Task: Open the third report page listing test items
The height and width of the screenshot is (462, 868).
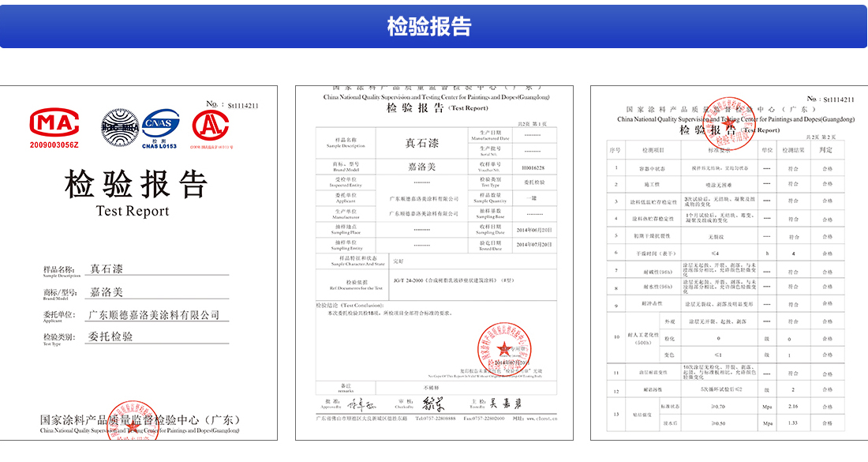Action: (729, 263)
